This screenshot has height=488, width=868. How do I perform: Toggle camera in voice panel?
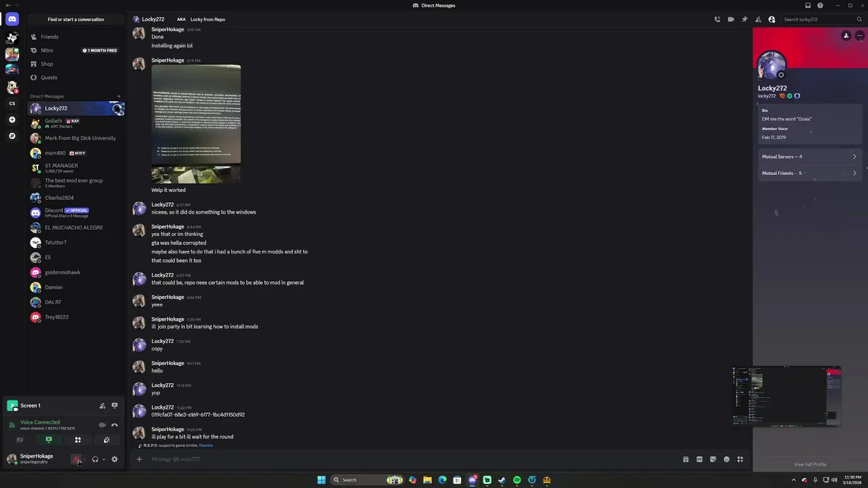click(20, 440)
